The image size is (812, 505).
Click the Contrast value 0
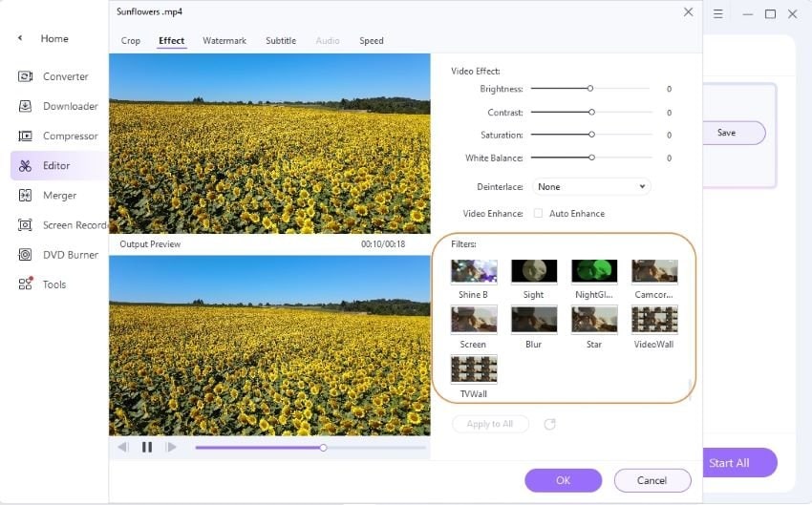click(669, 113)
